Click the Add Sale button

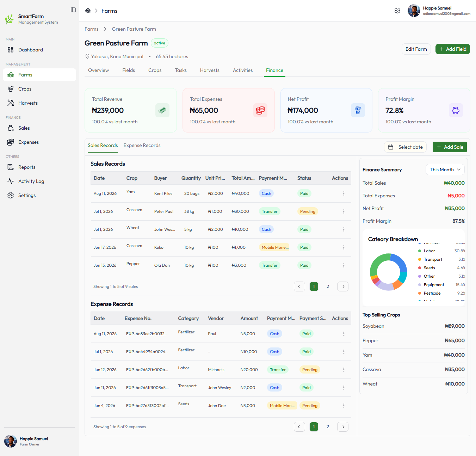(x=450, y=147)
